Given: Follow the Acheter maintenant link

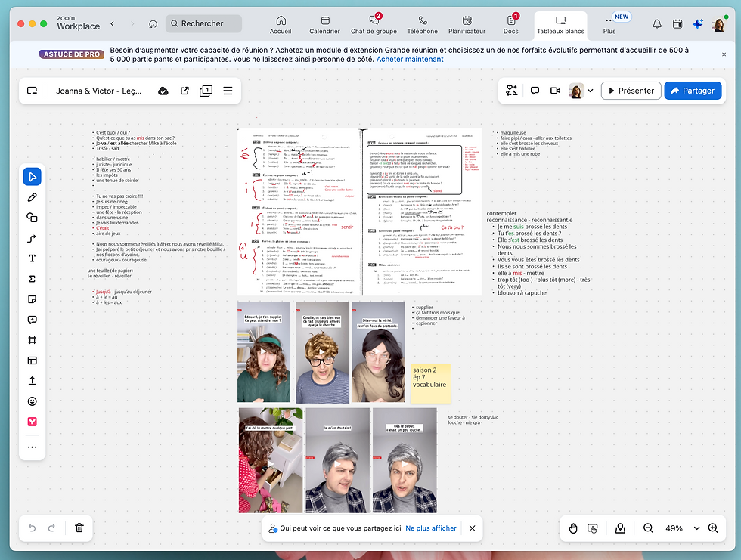Looking at the screenshot, I should click(410, 60).
